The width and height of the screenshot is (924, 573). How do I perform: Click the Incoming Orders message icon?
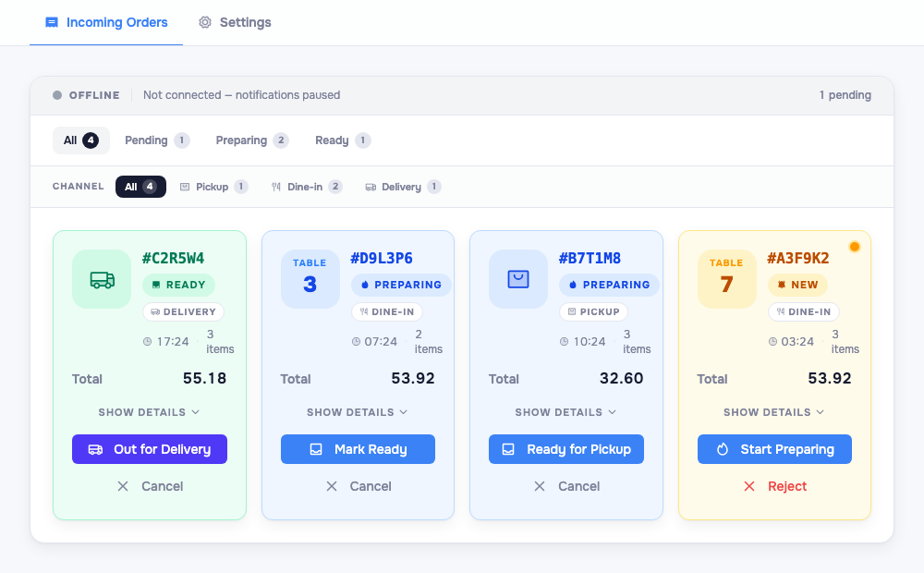(52, 22)
